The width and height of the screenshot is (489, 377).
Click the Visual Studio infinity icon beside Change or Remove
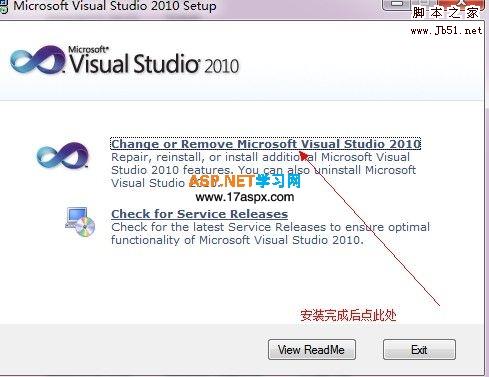point(63,155)
